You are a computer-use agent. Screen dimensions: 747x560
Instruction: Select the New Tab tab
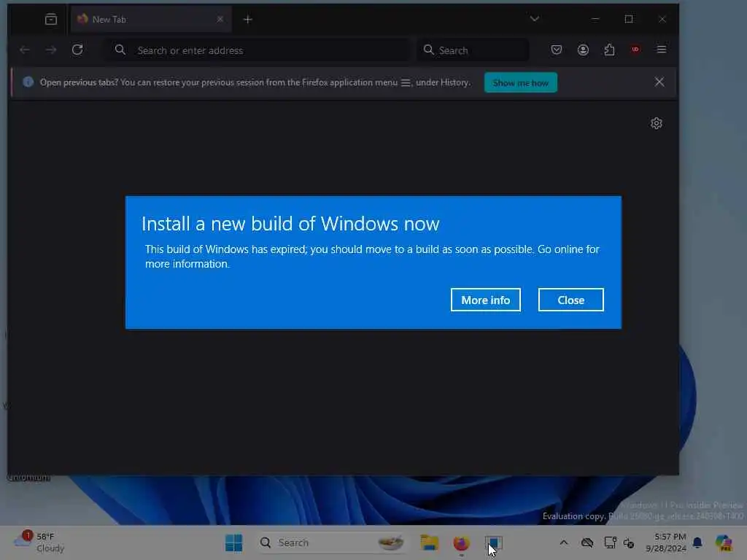(150, 19)
